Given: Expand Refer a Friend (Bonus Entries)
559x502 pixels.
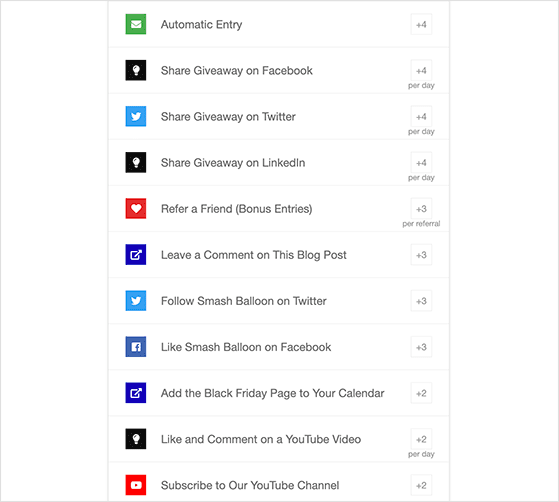Looking at the screenshot, I should pyautogui.click(x=279, y=209).
